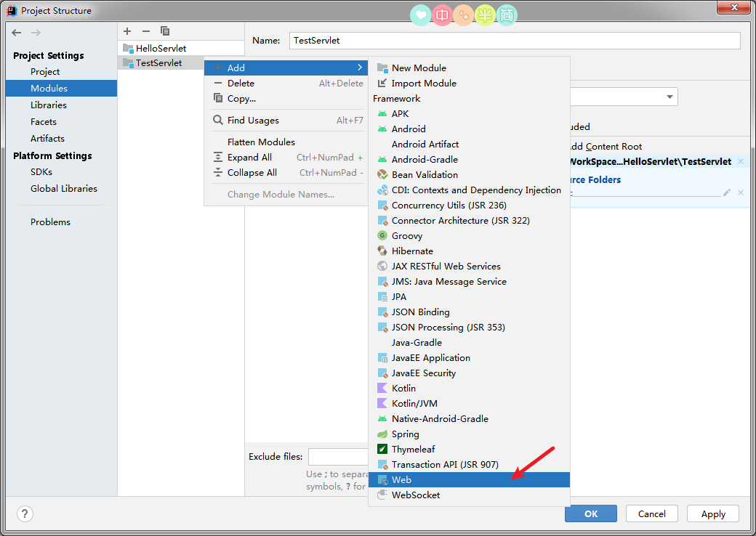The width and height of the screenshot is (756, 536).
Task: Select Java-Gradle framework entry
Action: 469,342
